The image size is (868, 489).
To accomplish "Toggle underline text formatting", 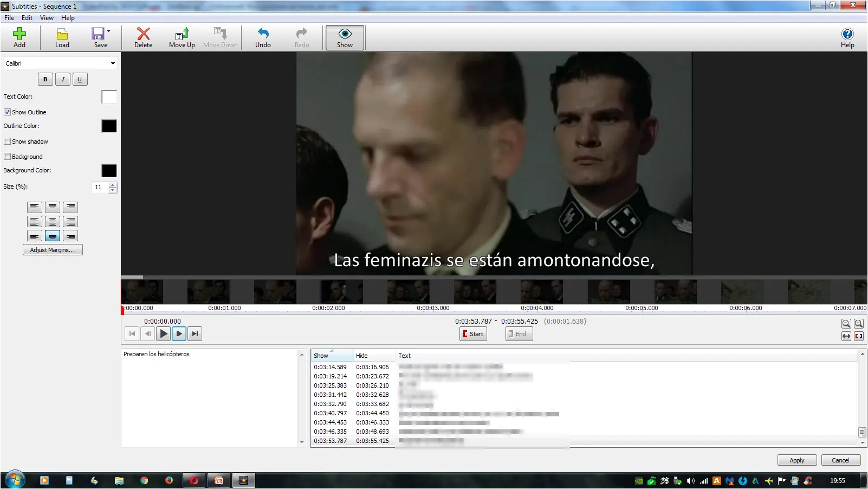I will tap(80, 79).
